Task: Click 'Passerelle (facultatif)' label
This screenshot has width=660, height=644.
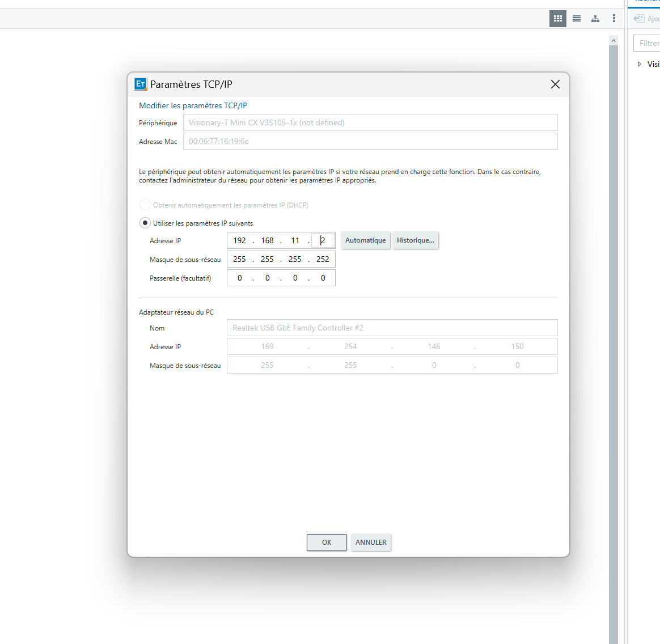Action: click(x=180, y=278)
